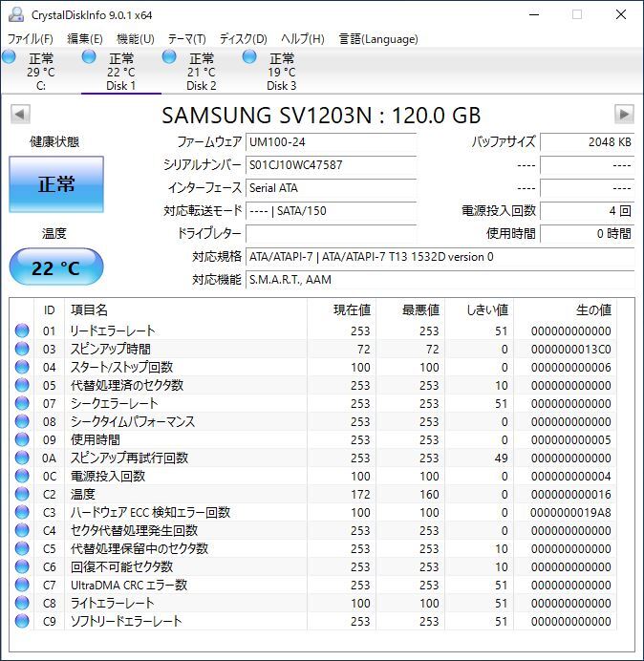Open the ファイル(F) menu

31,39
